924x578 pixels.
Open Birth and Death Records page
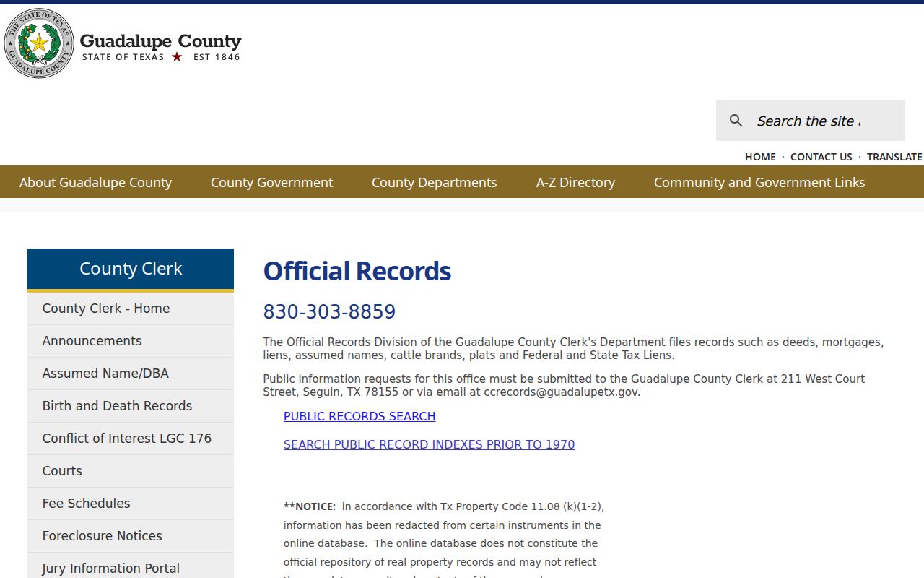click(x=131, y=406)
